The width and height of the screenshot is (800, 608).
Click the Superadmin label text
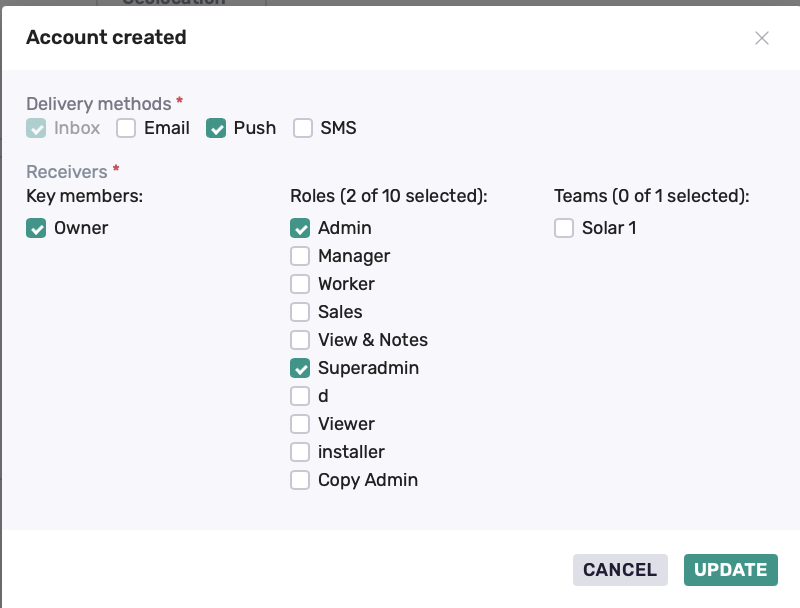(x=368, y=368)
